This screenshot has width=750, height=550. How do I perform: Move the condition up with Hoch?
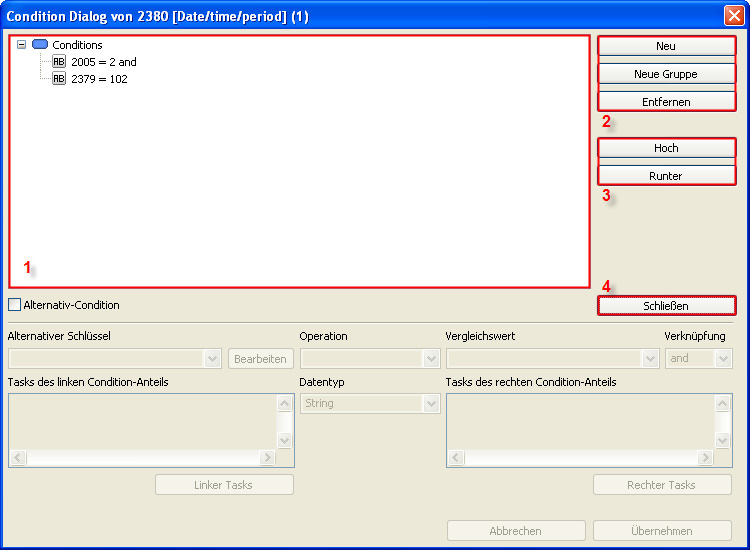(x=666, y=148)
